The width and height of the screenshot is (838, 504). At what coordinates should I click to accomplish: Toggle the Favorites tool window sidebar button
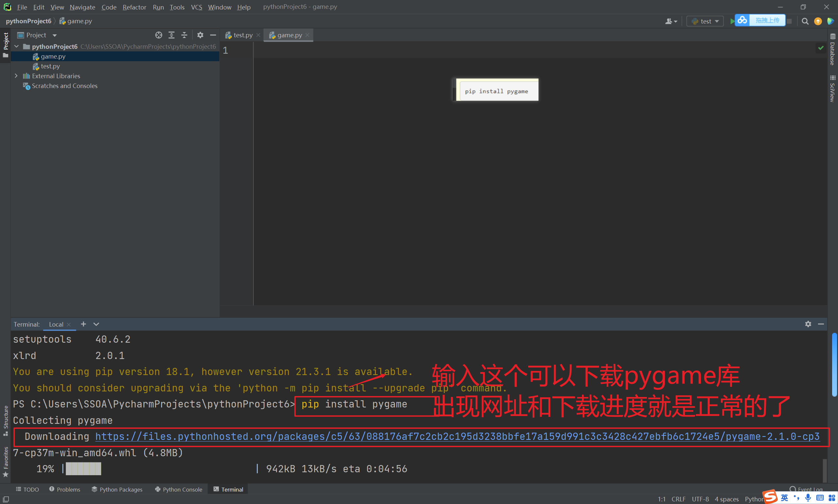6,461
